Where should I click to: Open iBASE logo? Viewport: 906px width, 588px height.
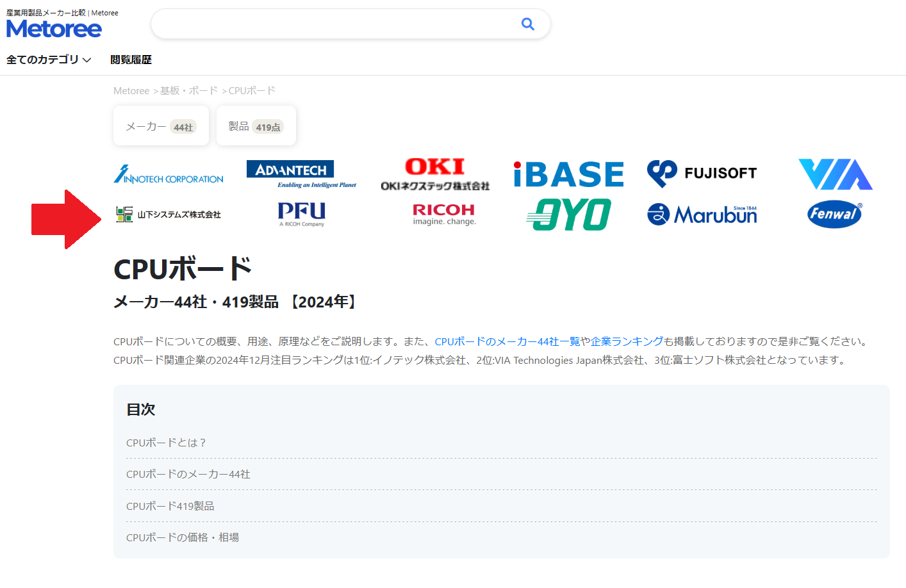click(x=568, y=174)
